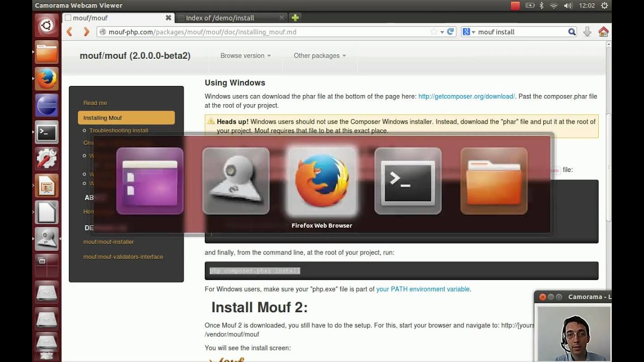Image resolution: width=644 pixels, height=362 pixels.
Task: Open the URL history dropdown arrow
Action: (442, 32)
